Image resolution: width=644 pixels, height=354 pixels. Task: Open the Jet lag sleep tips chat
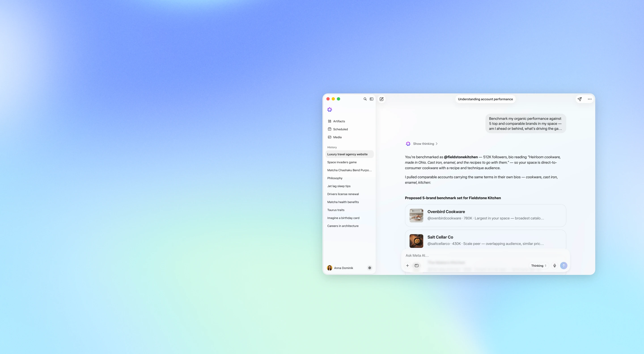(350, 186)
